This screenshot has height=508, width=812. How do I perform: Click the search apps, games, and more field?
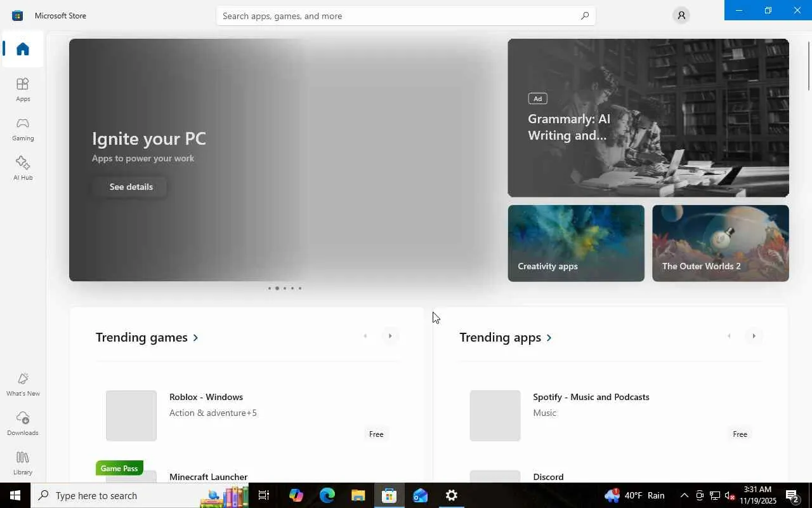(x=406, y=16)
